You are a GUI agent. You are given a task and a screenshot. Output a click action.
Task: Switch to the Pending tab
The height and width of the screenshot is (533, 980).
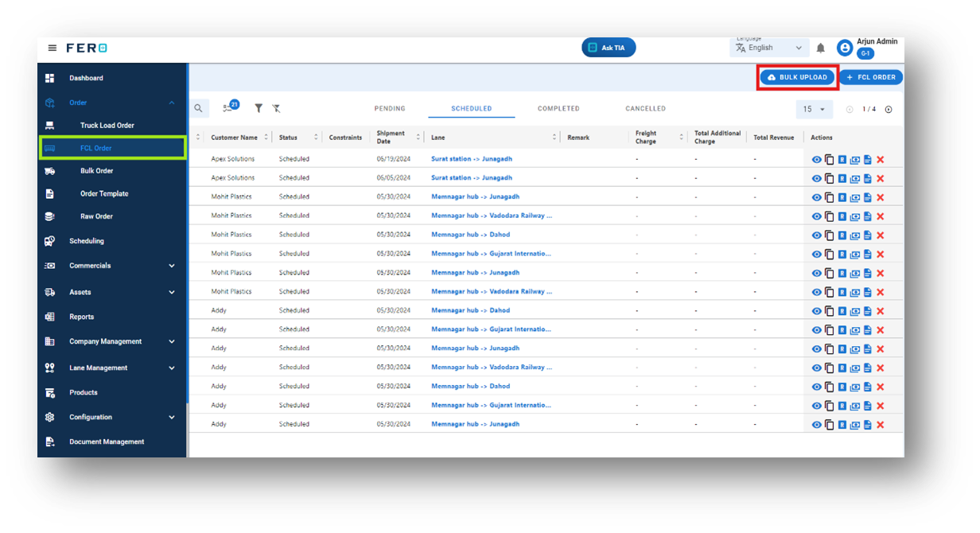click(390, 109)
